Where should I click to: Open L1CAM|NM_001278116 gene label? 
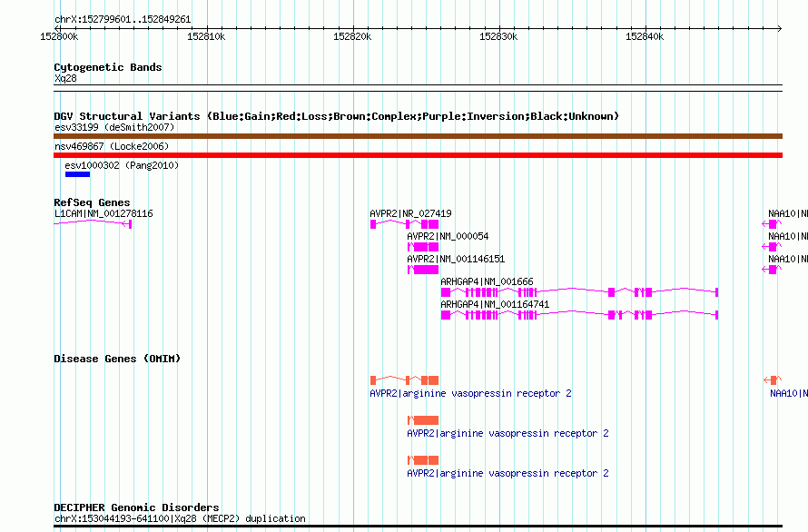(103, 213)
